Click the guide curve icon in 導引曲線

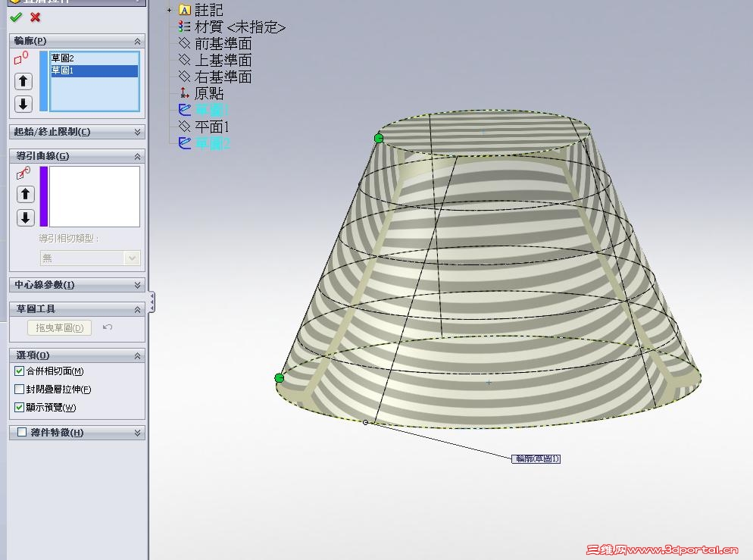click(x=23, y=173)
